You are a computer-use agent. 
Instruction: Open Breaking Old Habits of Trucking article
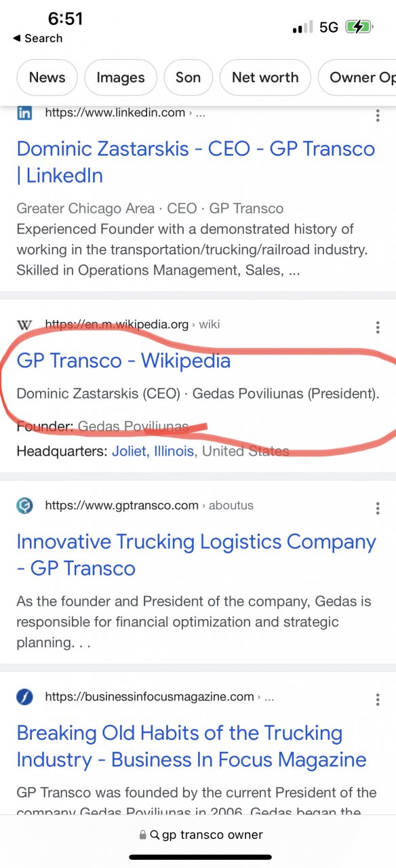(x=191, y=746)
